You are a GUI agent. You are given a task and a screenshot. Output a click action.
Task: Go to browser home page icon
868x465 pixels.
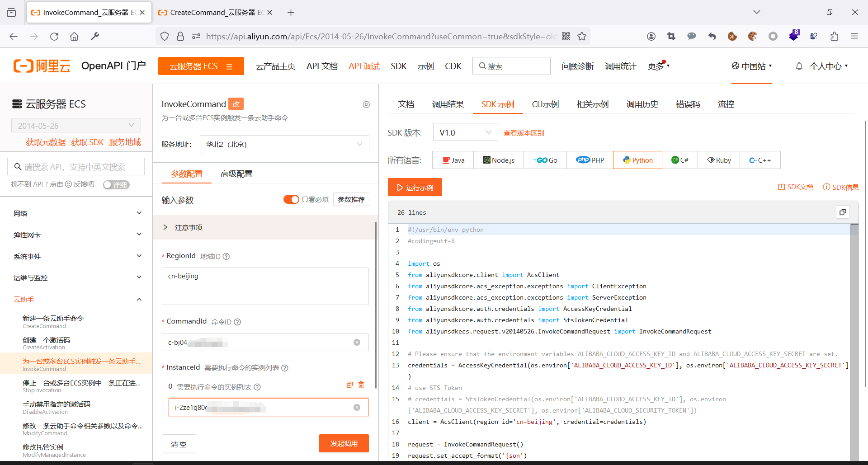[74, 37]
